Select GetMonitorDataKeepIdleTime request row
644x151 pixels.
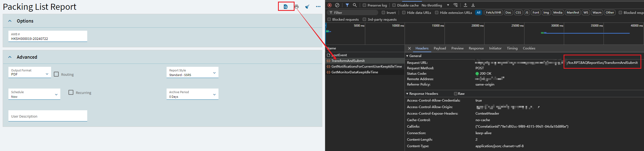pos(365,72)
